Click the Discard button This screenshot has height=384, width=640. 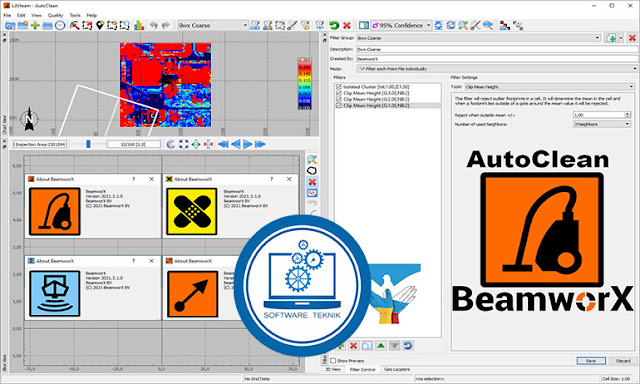623,361
